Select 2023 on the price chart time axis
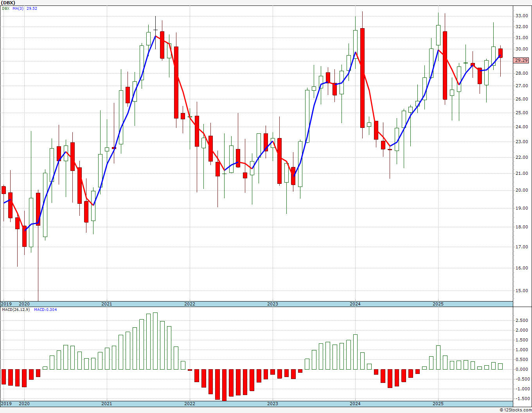 tap(273, 304)
